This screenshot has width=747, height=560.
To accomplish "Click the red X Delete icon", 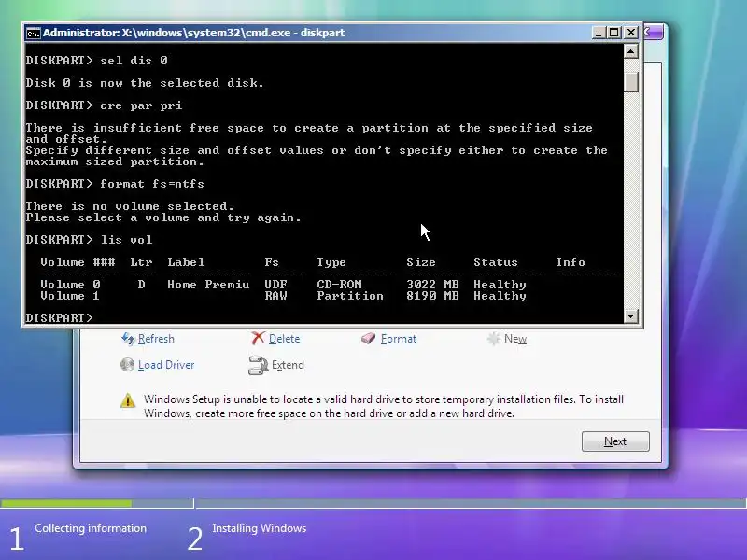I will tap(258, 338).
